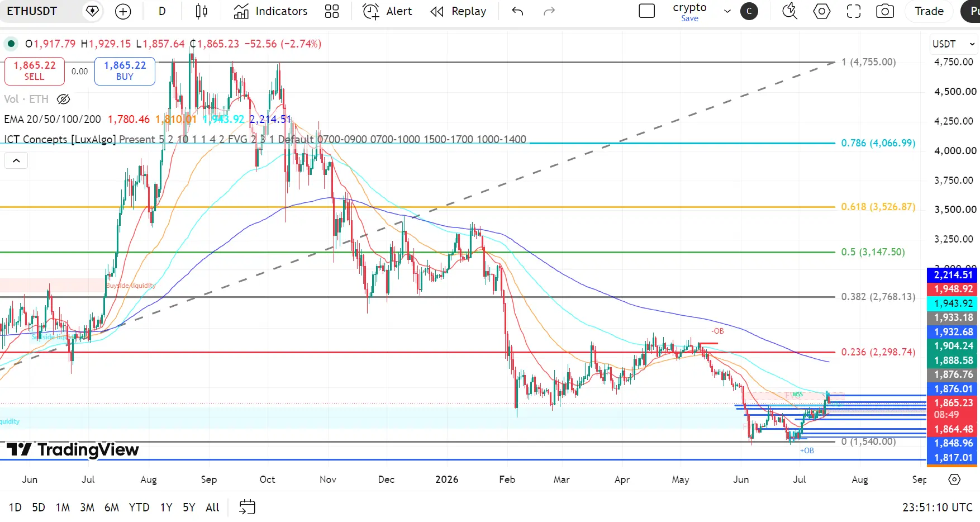Open the quick search icon

(789, 11)
